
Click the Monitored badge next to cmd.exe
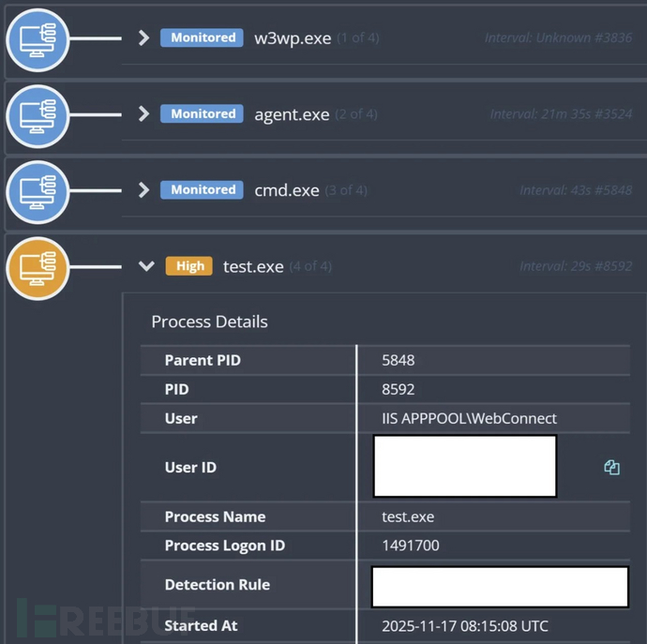pyautogui.click(x=203, y=189)
